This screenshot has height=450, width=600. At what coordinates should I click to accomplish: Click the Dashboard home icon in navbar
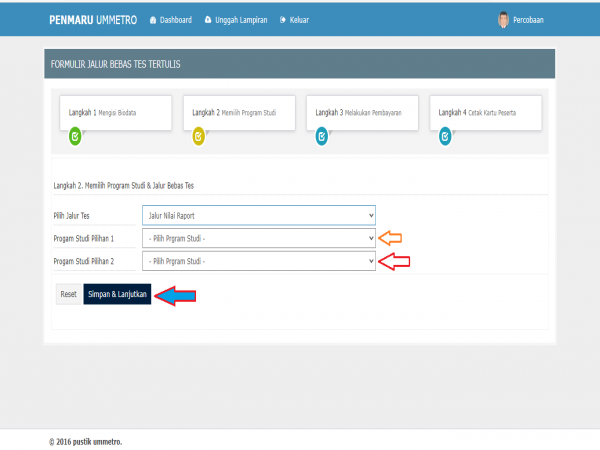152,20
